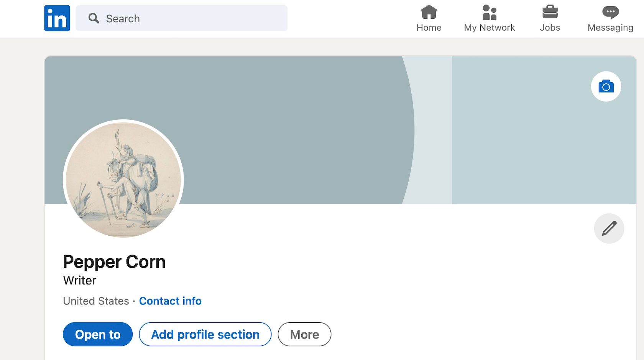Open Messaging via the chat bubble icon
The height and width of the screenshot is (360, 644).
tap(610, 12)
